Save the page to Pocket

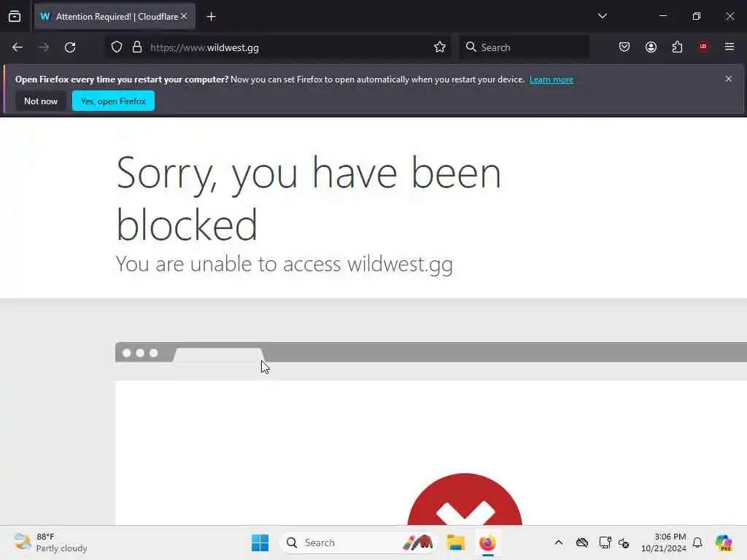(624, 47)
